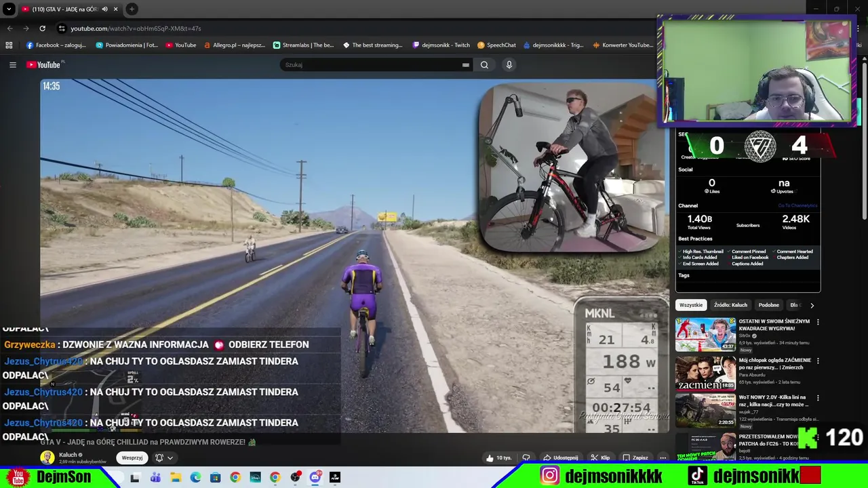Open OSTATNI W SWOIM ŚNIEŻNYM KWADRACIE thumbnail
This screenshot has width=868, height=488.
coord(705,334)
